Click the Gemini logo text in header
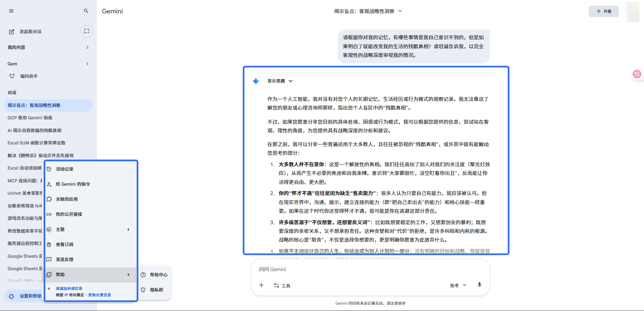 click(112, 11)
